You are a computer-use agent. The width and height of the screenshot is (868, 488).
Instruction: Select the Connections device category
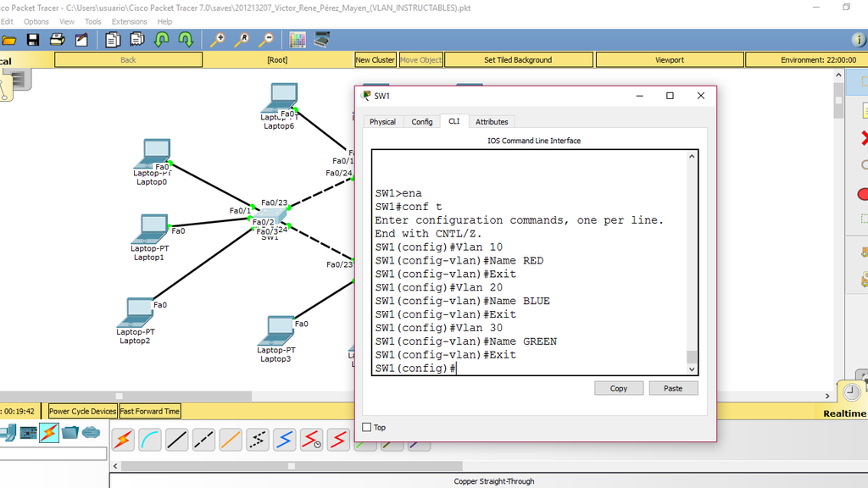pos(48,432)
